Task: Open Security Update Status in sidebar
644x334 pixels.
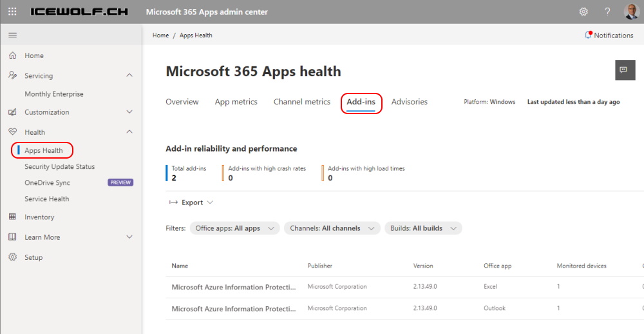Action: (59, 166)
